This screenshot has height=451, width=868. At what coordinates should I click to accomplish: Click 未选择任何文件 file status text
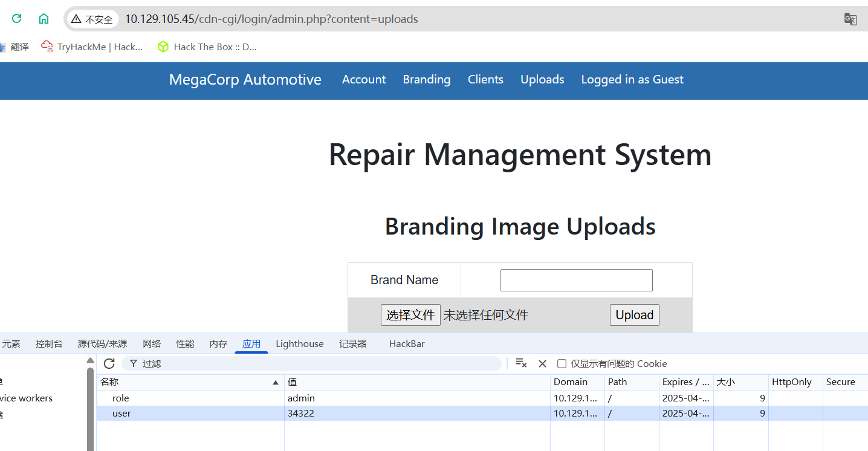tap(486, 315)
